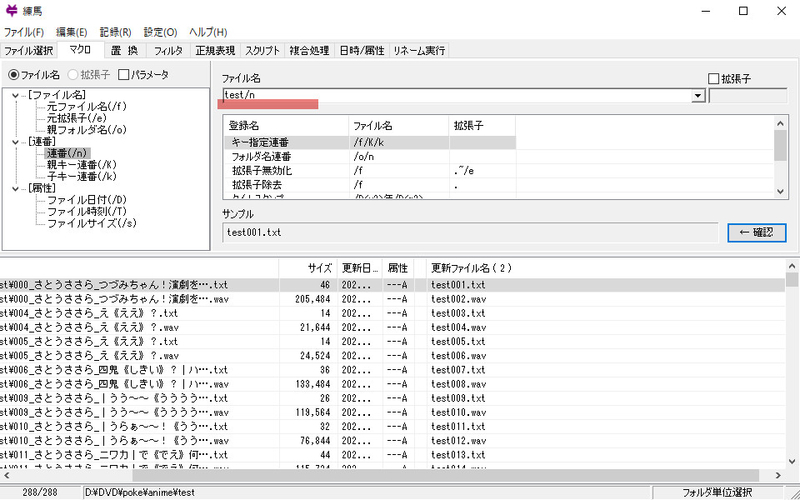Viewport: 800px width, 500px height.
Task: Click the file list scroll-left arrow
Action: click(6, 476)
